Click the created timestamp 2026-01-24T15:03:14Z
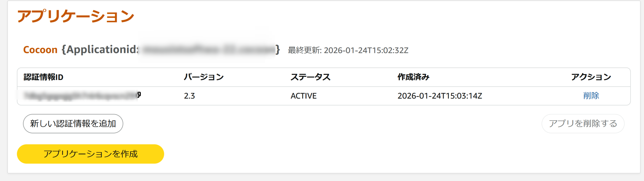Screen dimensions: 644x181 click(x=439, y=96)
